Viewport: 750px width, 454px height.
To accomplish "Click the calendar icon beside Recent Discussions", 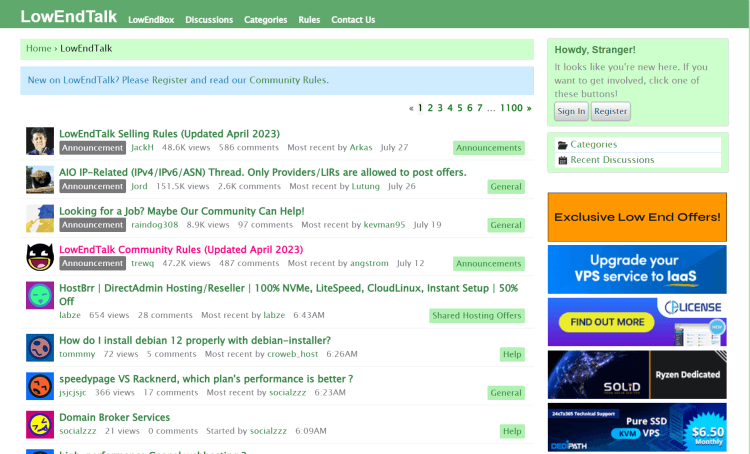I will [x=562, y=160].
